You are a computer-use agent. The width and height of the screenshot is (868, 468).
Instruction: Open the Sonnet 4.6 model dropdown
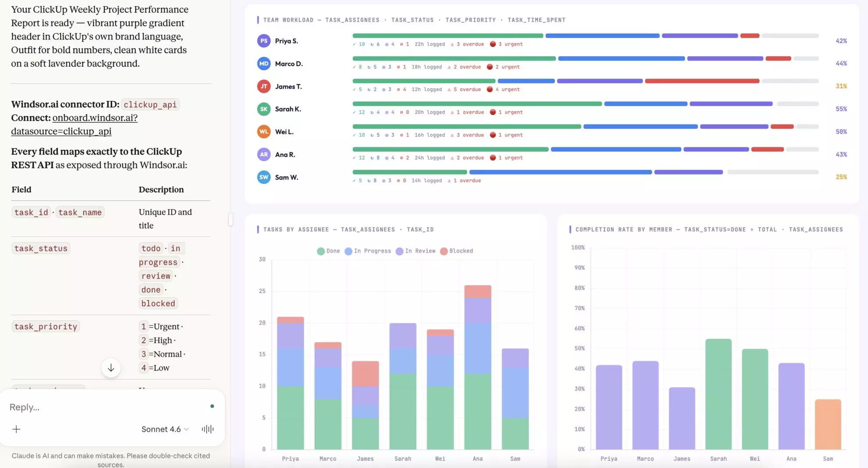click(x=164, y=429)
